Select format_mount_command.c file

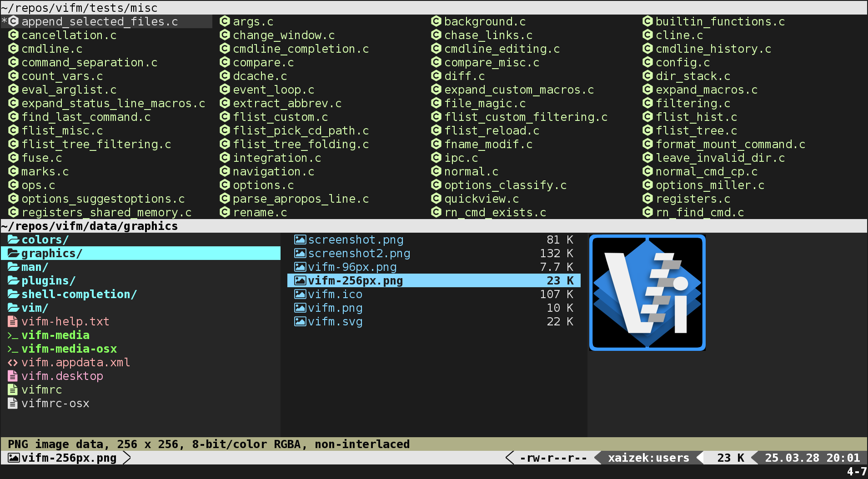[x=731, y=144]
